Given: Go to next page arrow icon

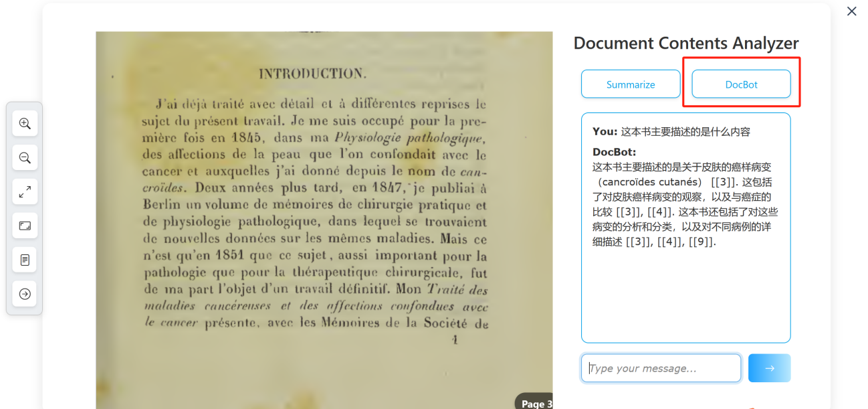Looking at the screenshot, I should [x=25, y=294].
